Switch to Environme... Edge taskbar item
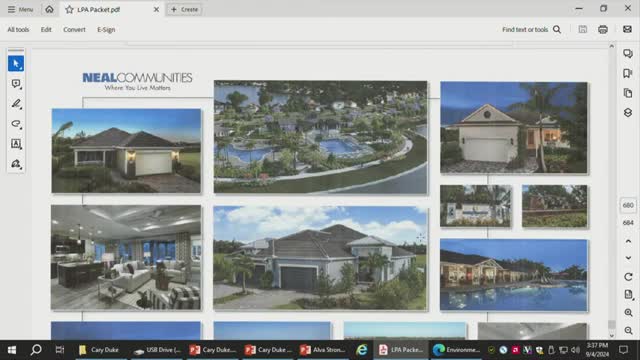Image resolution: width=640 pixels, height=360 pixels. 456,350
